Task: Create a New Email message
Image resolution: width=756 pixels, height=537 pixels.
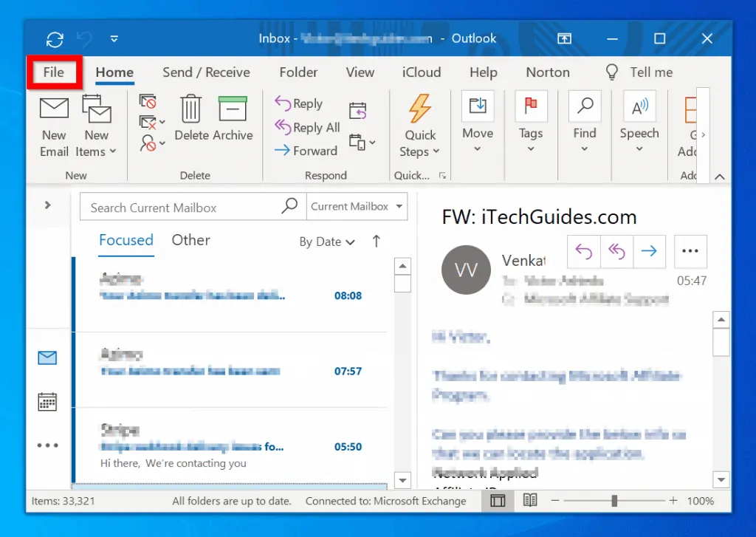Action: click(53, 126)
